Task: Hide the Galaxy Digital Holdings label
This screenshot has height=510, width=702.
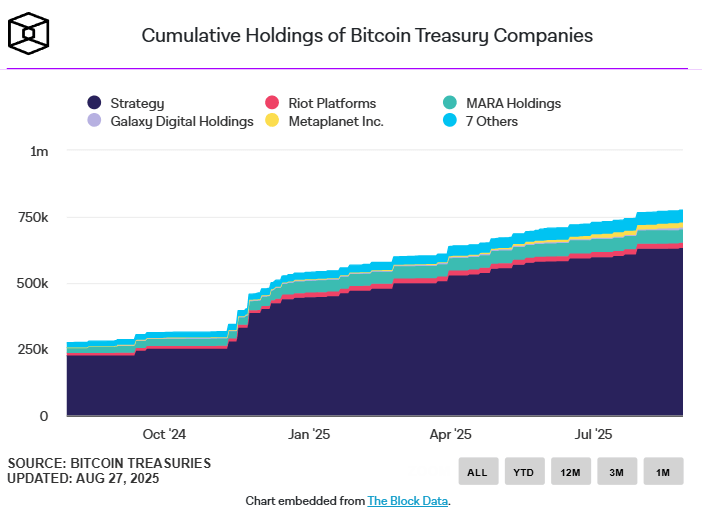Action: click(x=182, y=121)
